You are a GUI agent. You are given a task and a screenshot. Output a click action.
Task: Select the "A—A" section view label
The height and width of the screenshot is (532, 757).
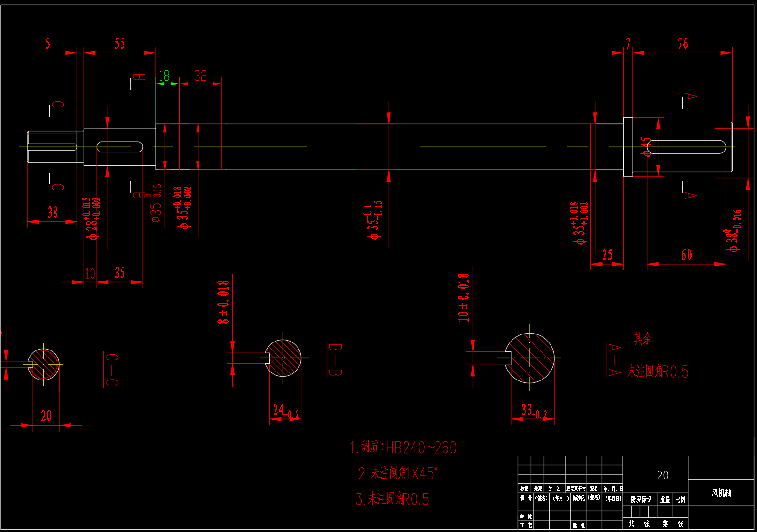(x=615, y=360)
